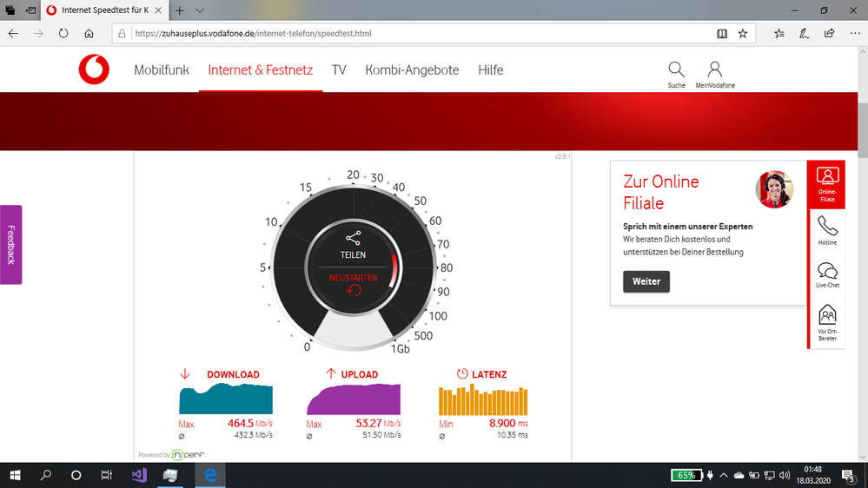Open the Feedback side tab
Viewport: 868px width, 488px height.
pos(11,245)
